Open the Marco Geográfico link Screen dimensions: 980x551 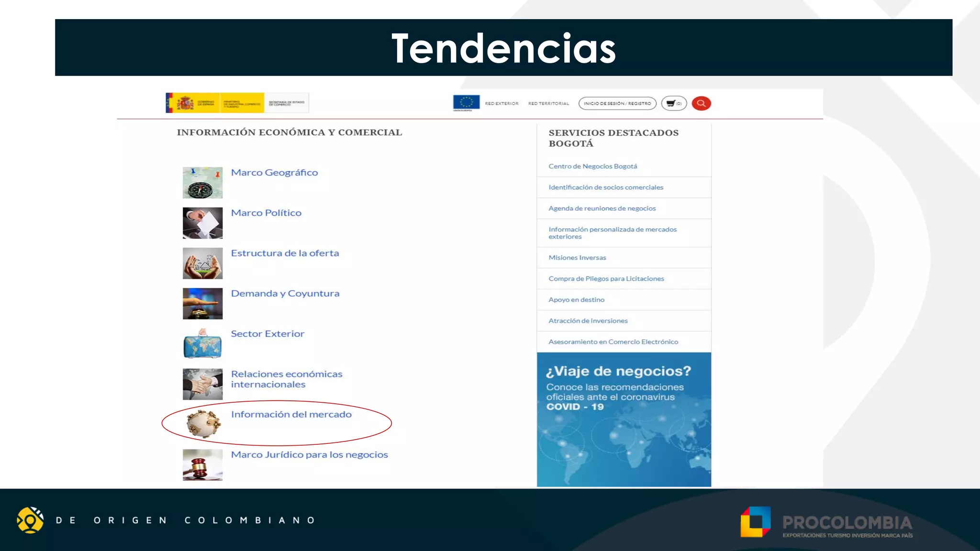(x=274, y=173)
